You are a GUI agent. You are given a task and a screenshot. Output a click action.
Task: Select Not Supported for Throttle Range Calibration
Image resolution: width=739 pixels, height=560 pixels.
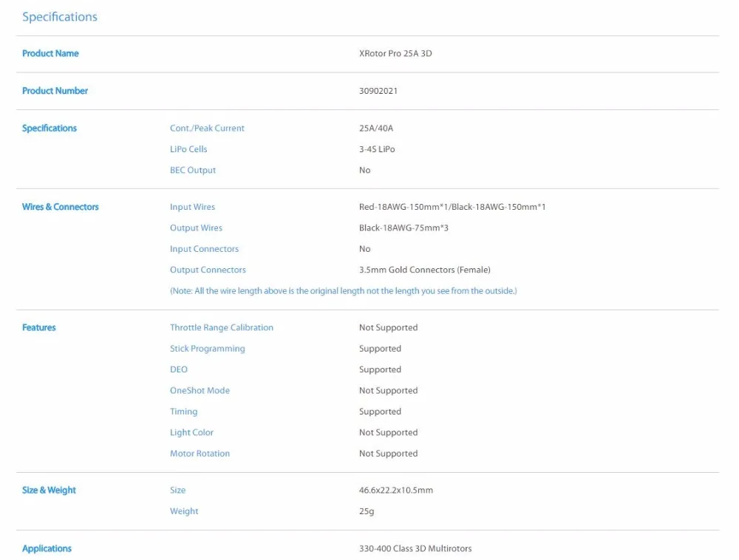pos(389,328)
